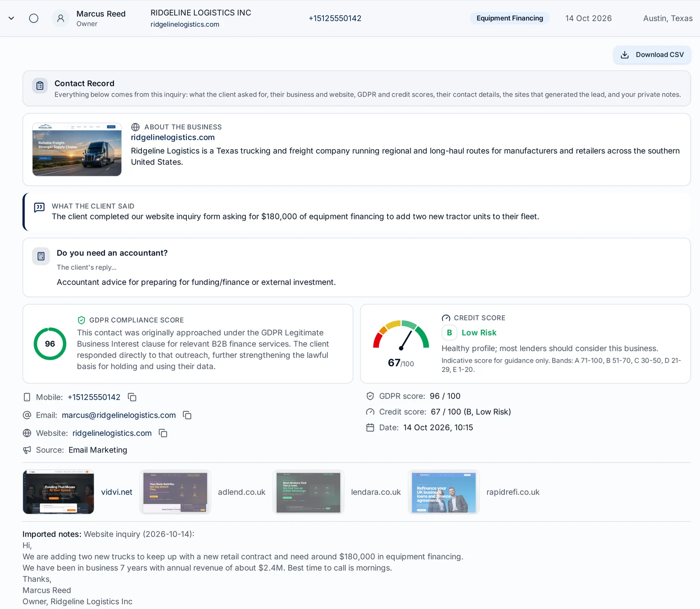
Task: Click the Austin, Texas location text
Action: (668, 18)
